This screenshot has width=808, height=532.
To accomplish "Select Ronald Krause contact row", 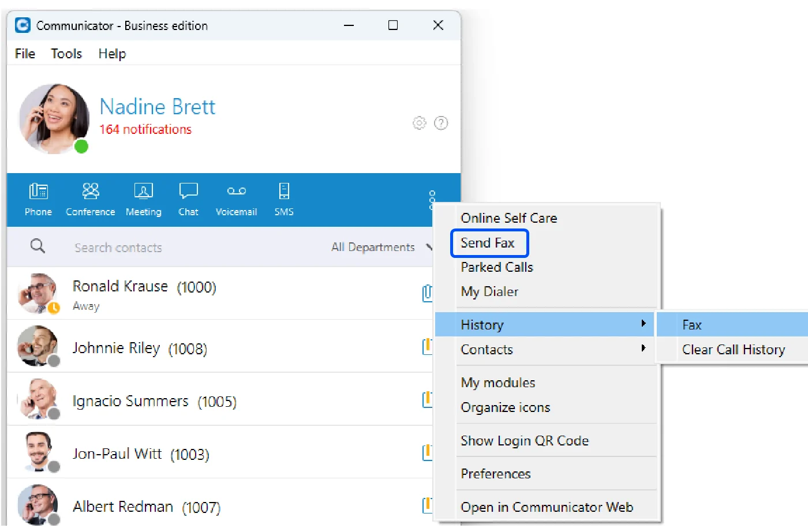I will [220, 293].
